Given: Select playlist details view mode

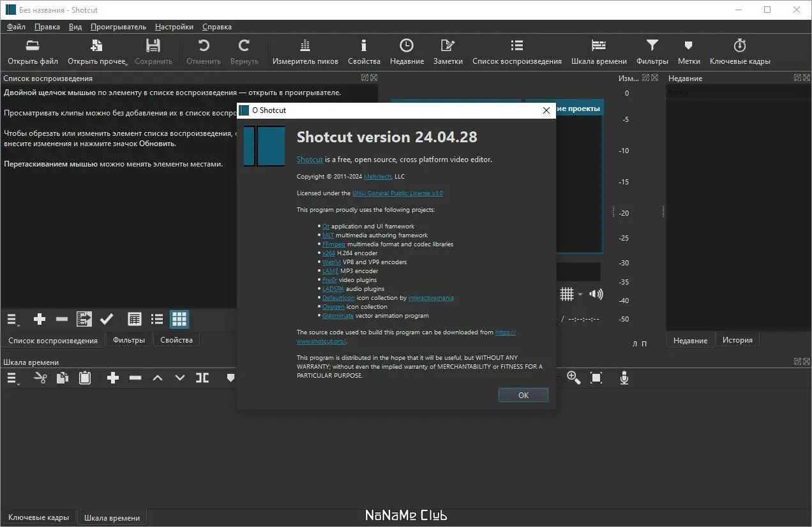Looking at the screenshot, I should [134, 319].
